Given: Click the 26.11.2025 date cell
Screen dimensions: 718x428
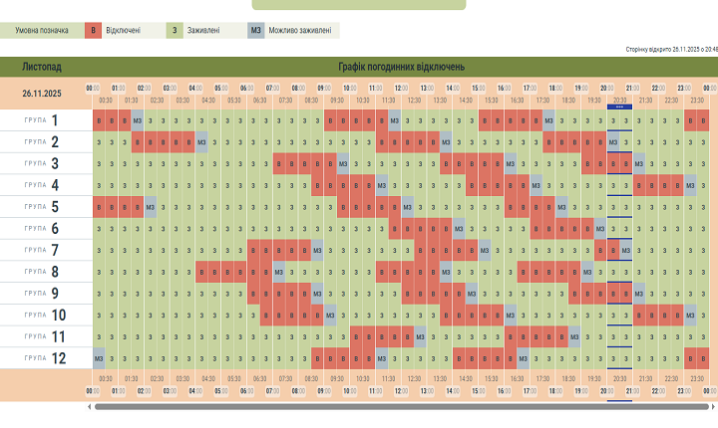Looking at the screenshot, I should 43,94.
